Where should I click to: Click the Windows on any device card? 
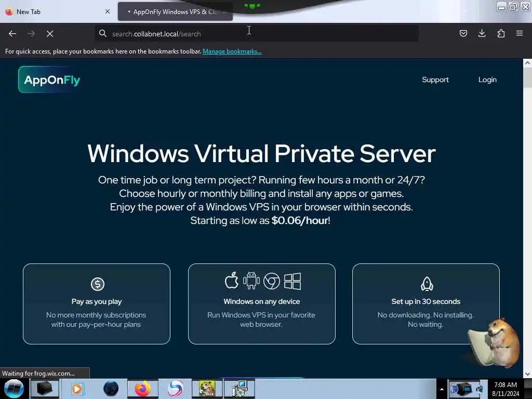tap(262, 303)
